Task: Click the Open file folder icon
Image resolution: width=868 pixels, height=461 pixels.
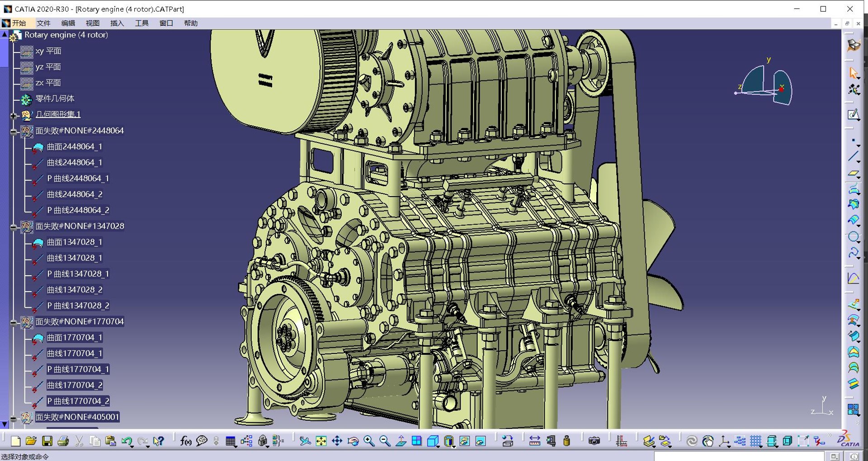Action: 31,441
